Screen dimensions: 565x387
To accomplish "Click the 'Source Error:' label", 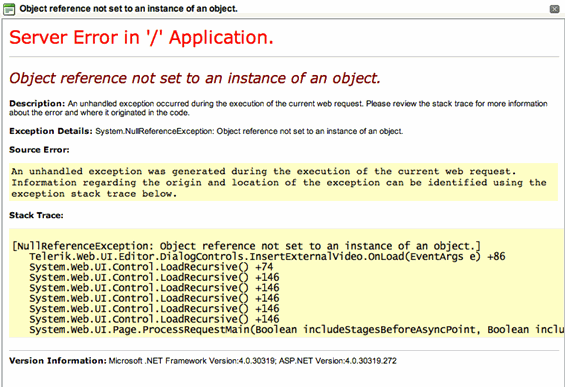I will [x=39, y=150].
